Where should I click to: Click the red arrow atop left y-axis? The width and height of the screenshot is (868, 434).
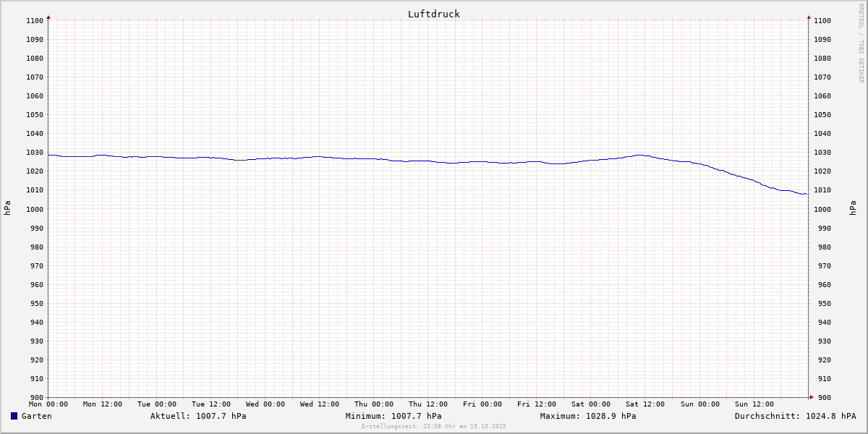point(48,17)
